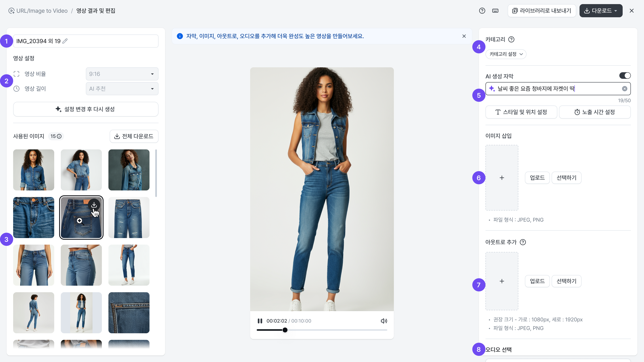Click the URL/Image to Video breadcrumb
Image resolution: width=644 pixels, height=362 pixels.
38,11
